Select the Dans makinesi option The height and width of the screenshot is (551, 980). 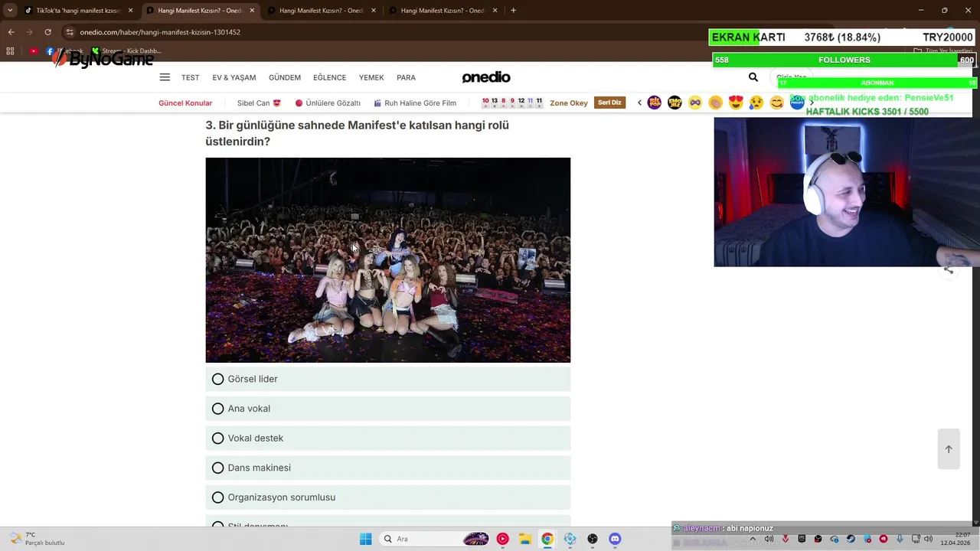tap(388, 468)
